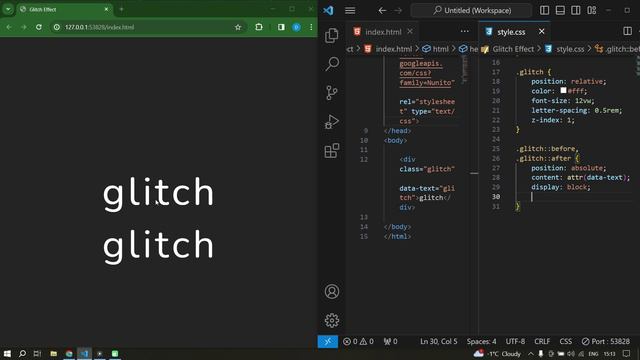This screenshot has width=640, height=360.
Task: Click the 'display: block;' code line
Action: (x=560, y=187)
